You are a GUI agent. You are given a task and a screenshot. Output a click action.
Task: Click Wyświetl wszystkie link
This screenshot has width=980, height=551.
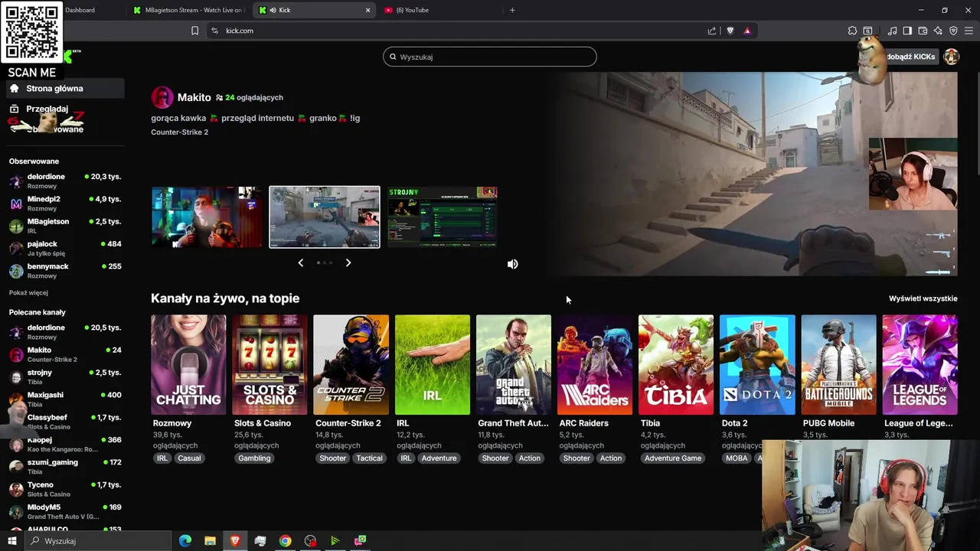pyautogui.click(x=923, y=298)
